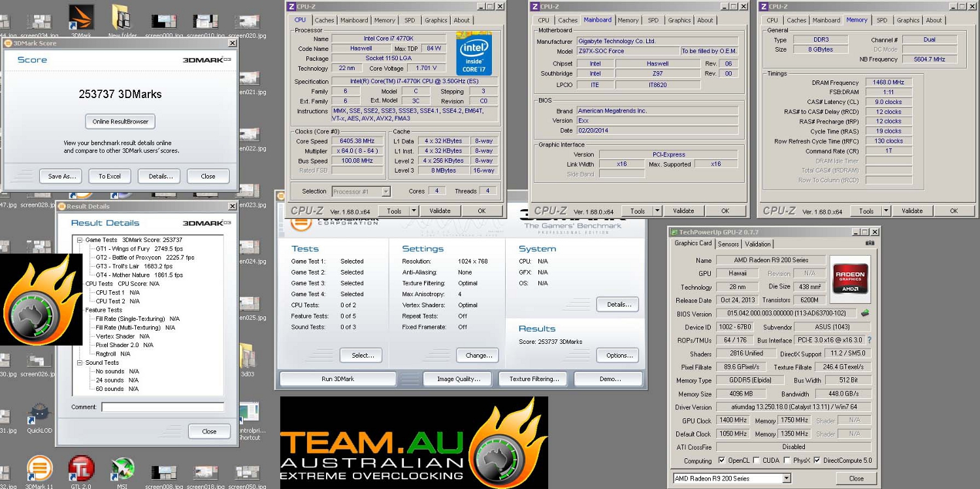Click into the Comment field in Result Details
The image size is (980, 489).
point(162,407)
